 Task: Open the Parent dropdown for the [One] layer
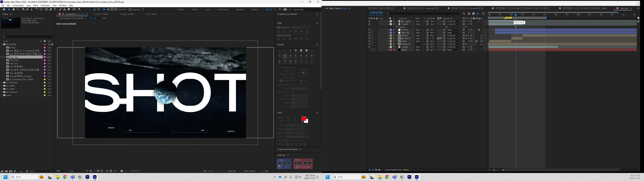pos(453,41)
